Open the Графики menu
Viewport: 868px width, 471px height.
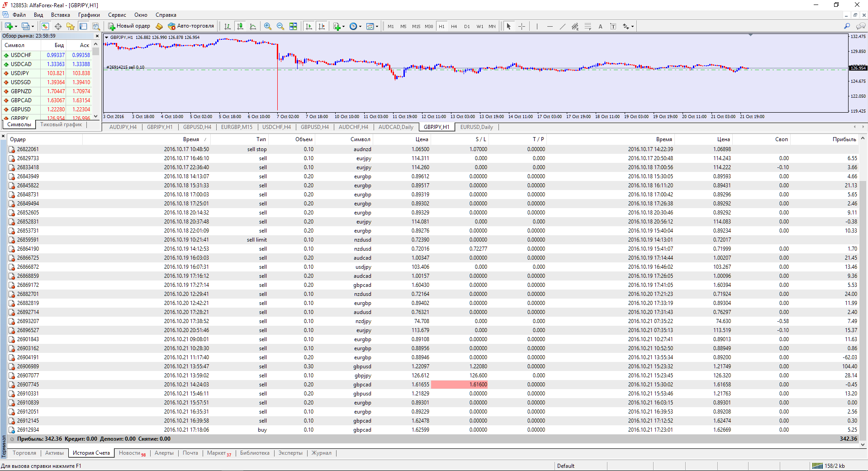tap(89, 15)
